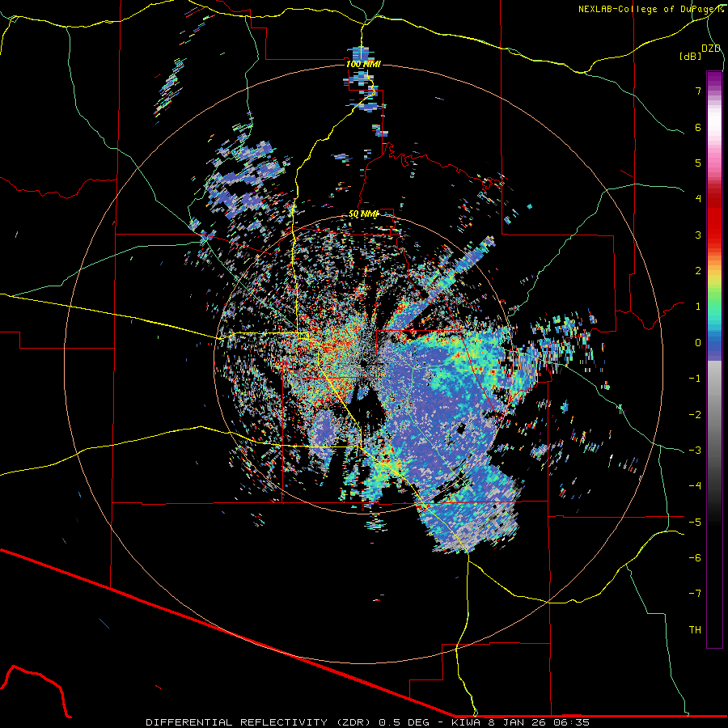Click the '6' value on the color scale

coord(698,127)
